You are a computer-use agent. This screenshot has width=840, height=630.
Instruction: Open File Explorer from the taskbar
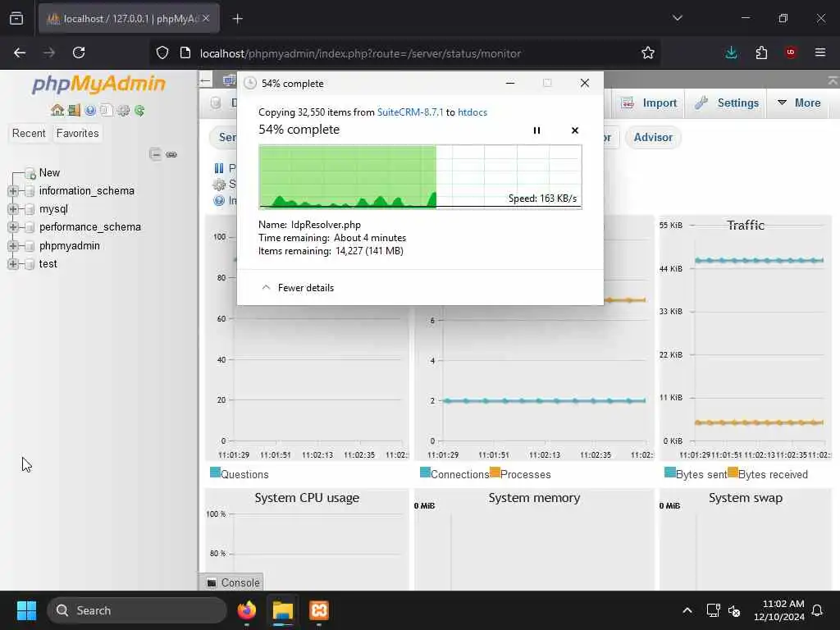coord(283,610)
